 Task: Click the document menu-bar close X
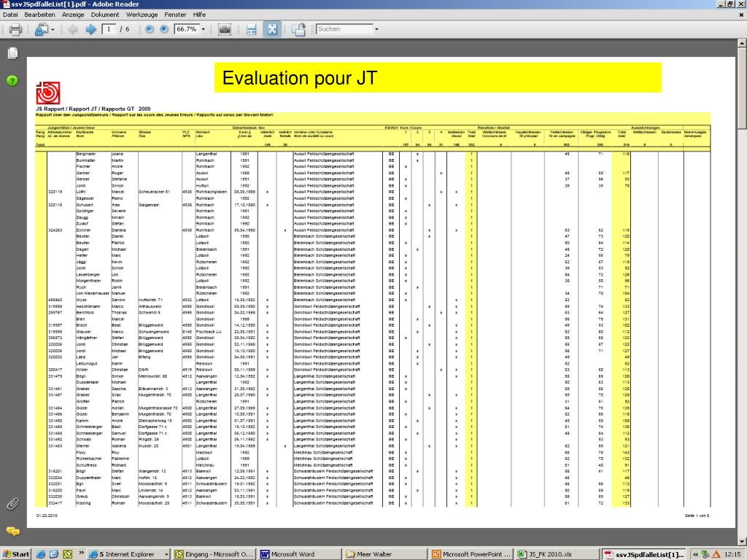[x=741, y=15]
